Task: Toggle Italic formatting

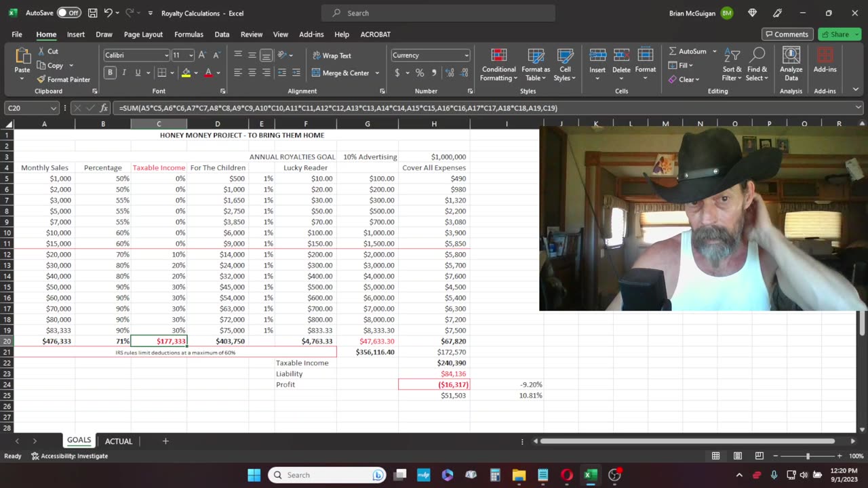Action: pos(124,73)
